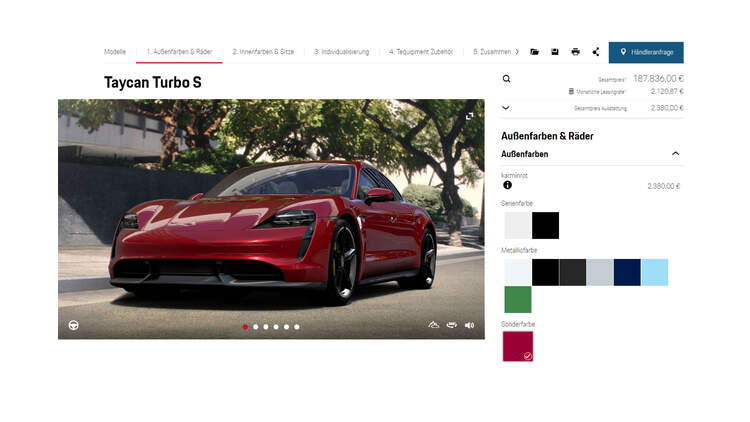Click the 360 degree rotation icon
The image size is (750, 422).
coord(452,325)
